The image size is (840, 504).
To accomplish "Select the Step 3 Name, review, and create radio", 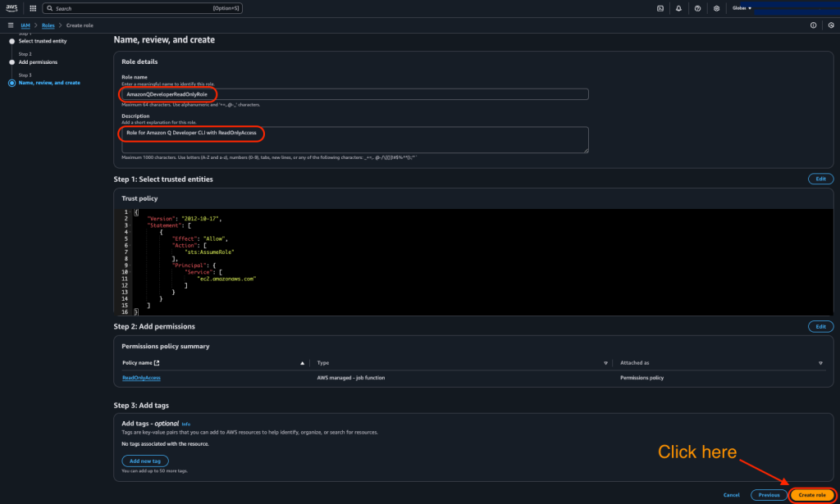I will (x=11, y=83).
